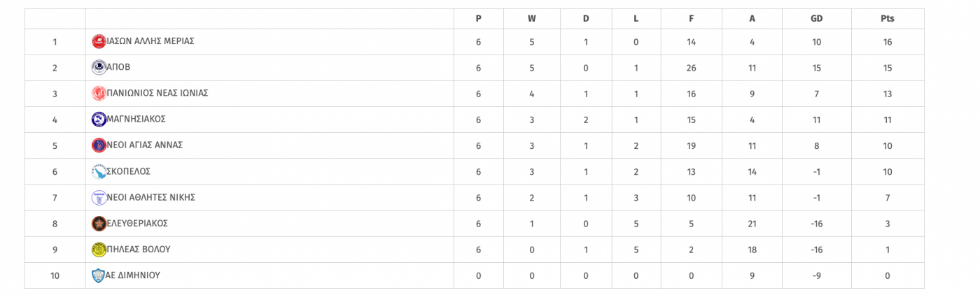Open ΙΑΣΩΝ ΑΛΛΗΣ ΜΕΡΙΑΣ team name link
The image size is (980, 295).
[150, 41]
